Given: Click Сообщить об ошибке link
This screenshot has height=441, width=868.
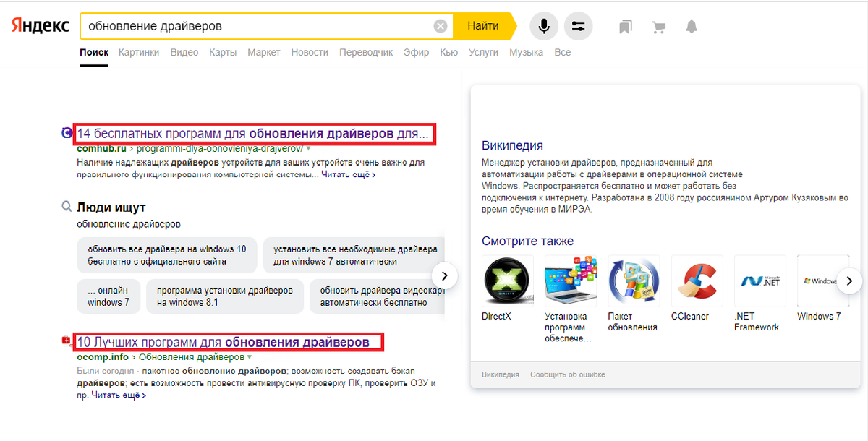Looking at the screenshot, I should (568, 374).
